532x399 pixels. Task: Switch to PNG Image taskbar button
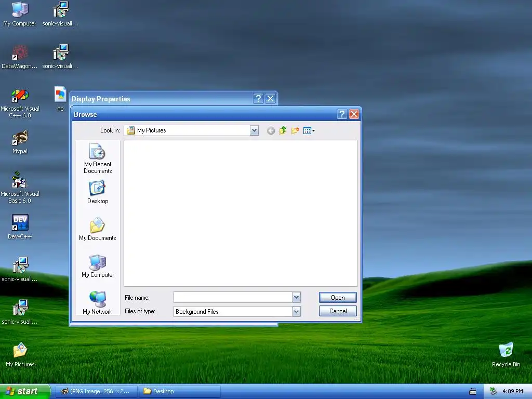click(96, 391)
